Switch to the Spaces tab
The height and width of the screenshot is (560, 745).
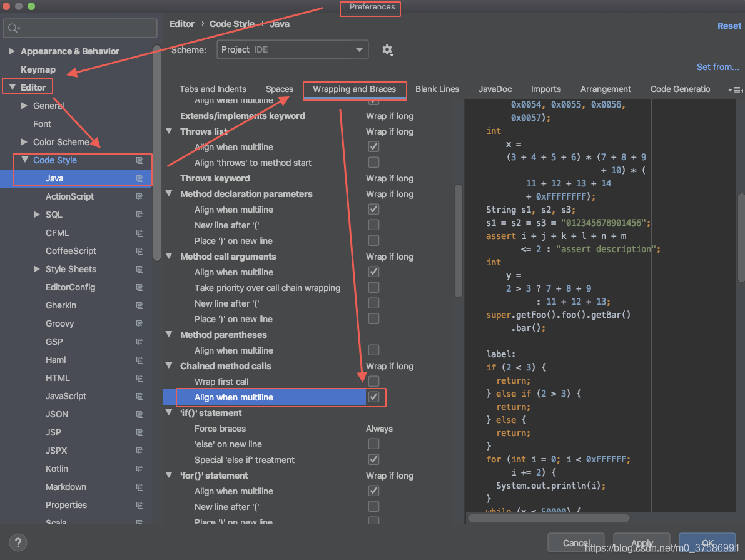(280, 89)
